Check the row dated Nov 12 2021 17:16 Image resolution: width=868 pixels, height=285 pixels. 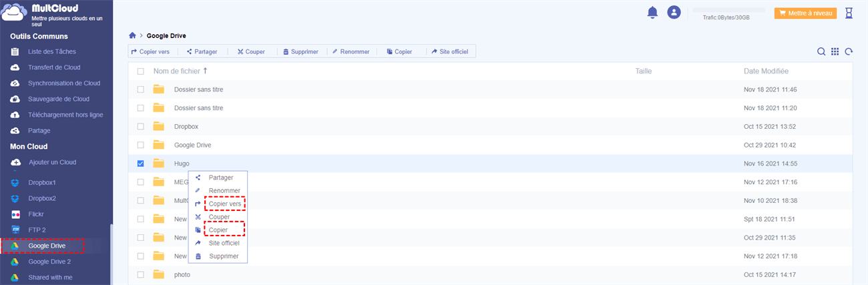[x=140, y=182]
